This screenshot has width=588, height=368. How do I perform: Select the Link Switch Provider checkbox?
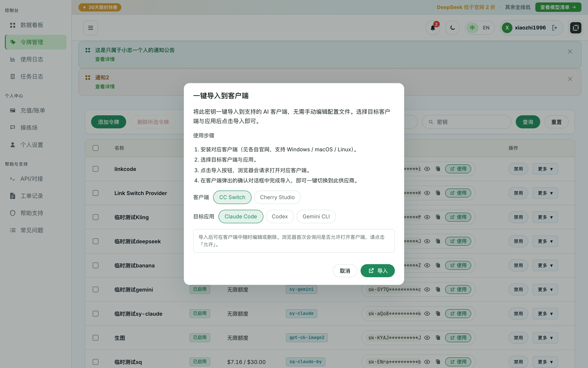[x=96, y=193]
